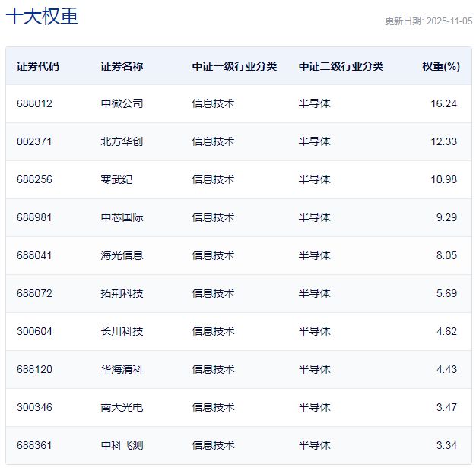Click the 16.24 weight value
The height and width of the screenshot is (471, 476).
443,103
